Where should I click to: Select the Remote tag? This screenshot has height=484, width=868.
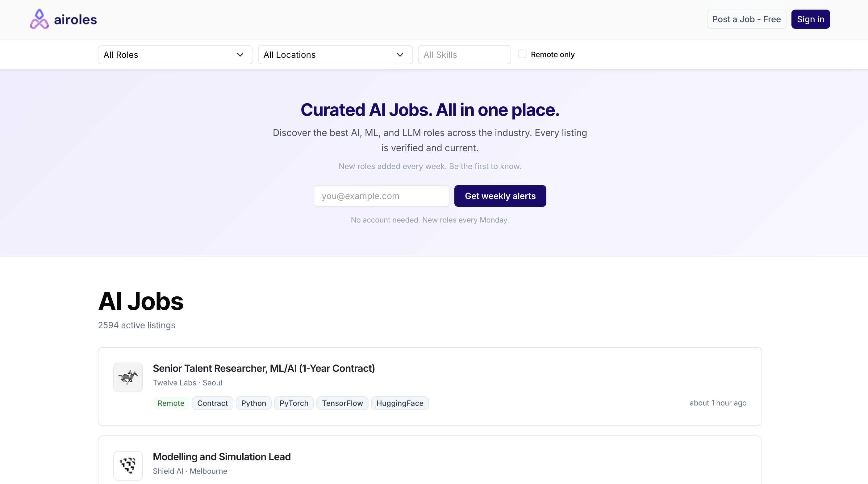coord(171,403)
